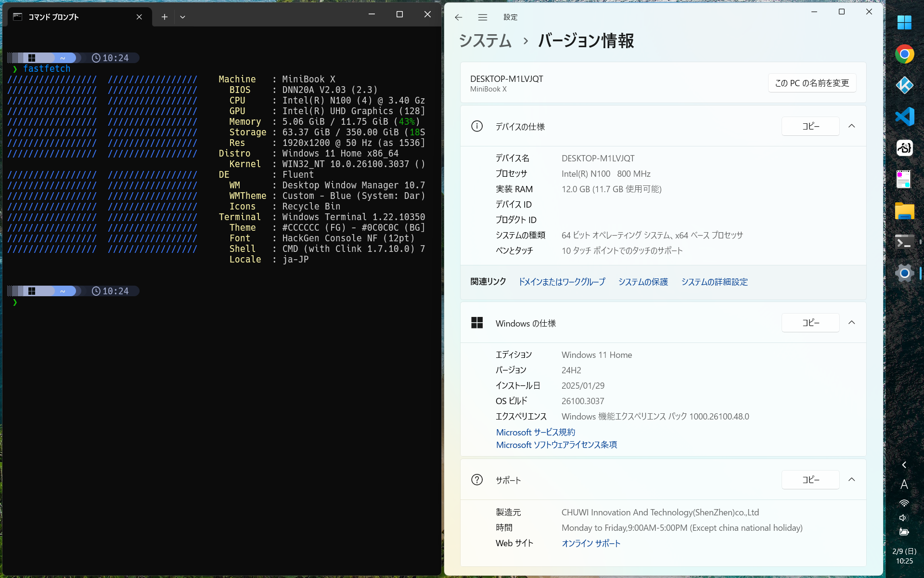
Task: Click the Terminal : Windows Terminal line
Action: 322,217
